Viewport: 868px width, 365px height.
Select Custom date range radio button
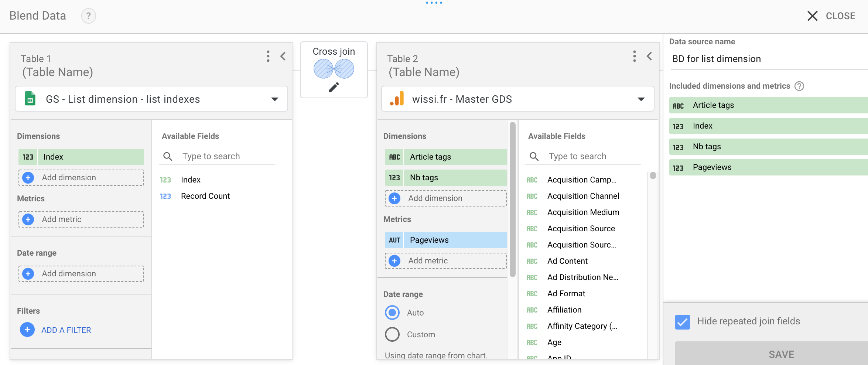392,334
